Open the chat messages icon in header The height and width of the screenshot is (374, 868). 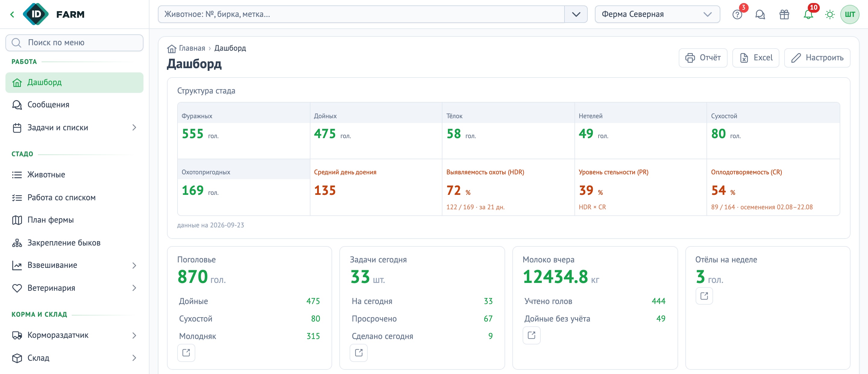pyautogui.click(x=760, y=14)
